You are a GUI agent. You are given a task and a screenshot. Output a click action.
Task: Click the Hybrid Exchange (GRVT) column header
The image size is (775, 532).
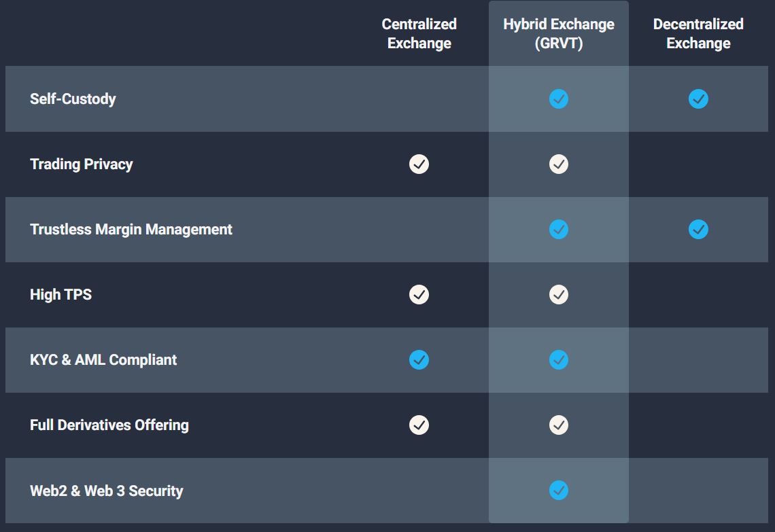tap(559, 33)
